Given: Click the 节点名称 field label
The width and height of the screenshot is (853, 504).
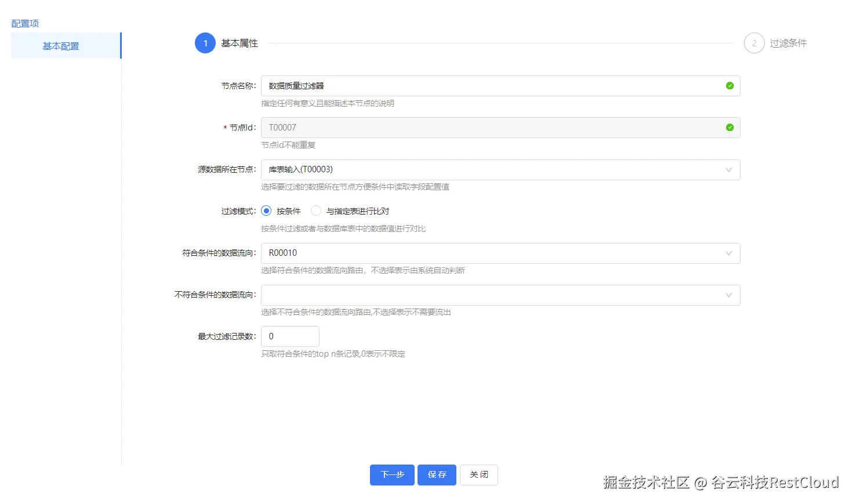Looking at the screenshot, I should pyautogui.click(x=238, y=86).
